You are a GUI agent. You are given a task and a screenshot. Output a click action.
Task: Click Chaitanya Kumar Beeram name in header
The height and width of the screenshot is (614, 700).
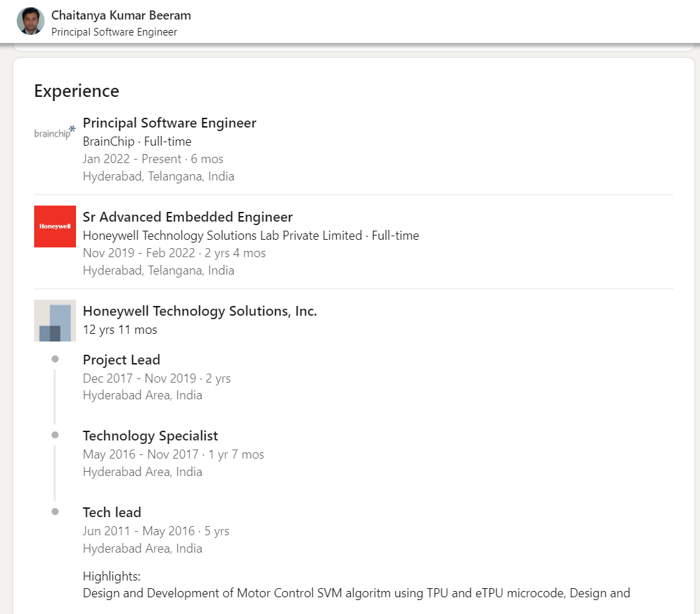[121, 15]
